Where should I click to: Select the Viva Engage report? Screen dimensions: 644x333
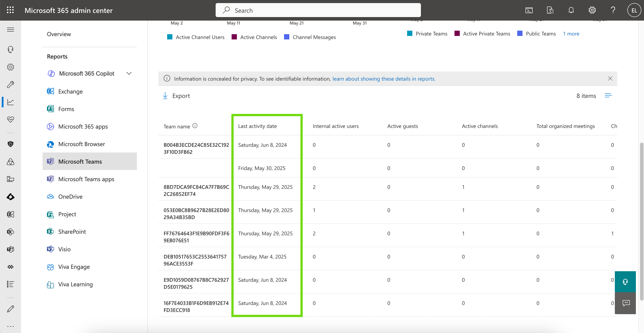coord(90,267)
